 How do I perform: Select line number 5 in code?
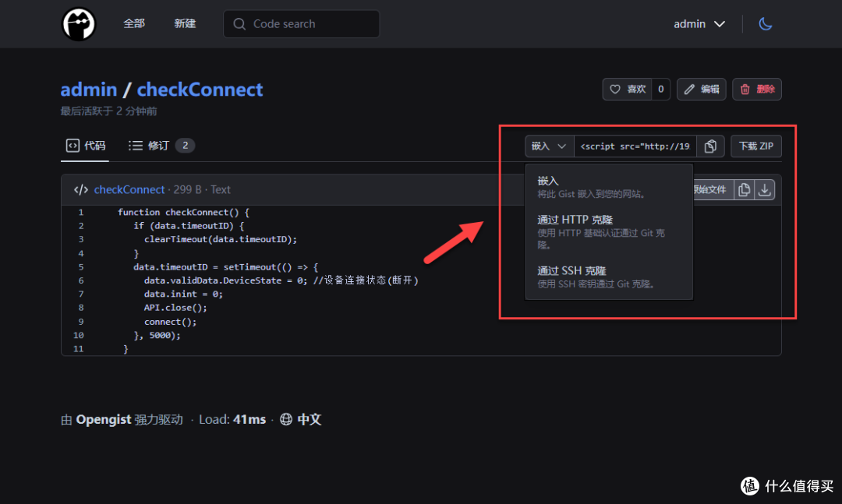pyautogui.click(x=80, y=266)
